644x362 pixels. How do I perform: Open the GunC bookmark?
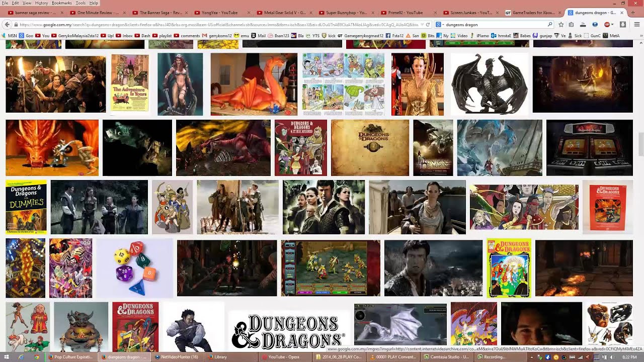(x=592, y=36)
